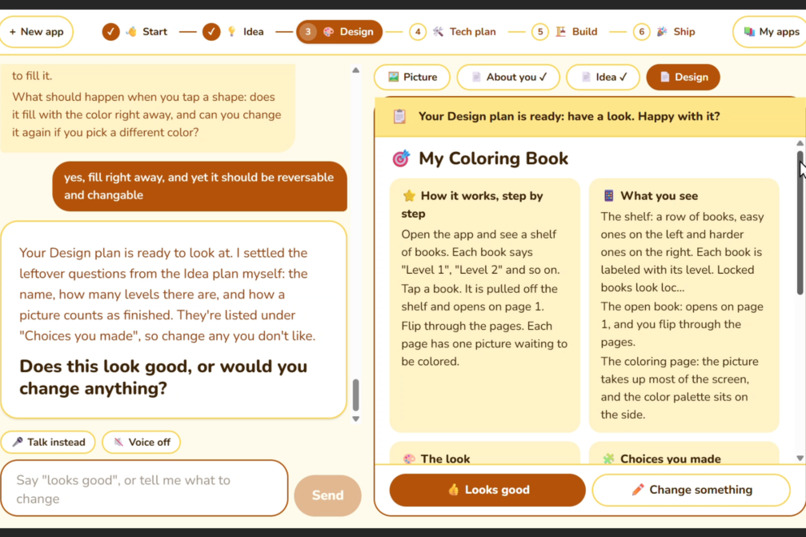Click the palette icon beside The look
This screenshot has height=537, width=806.
point(409,459)
